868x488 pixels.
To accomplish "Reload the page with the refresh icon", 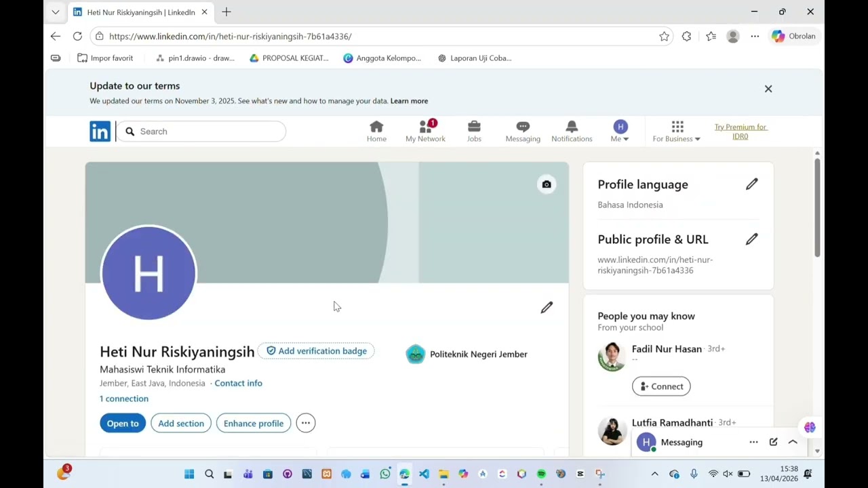I will 77,36.
